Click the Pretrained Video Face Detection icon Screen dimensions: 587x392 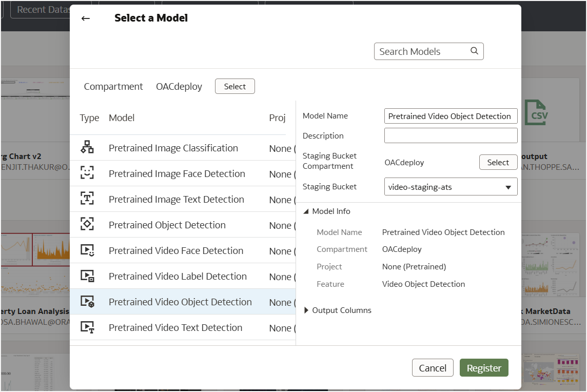pyautogui.click(x=88, y=250)
